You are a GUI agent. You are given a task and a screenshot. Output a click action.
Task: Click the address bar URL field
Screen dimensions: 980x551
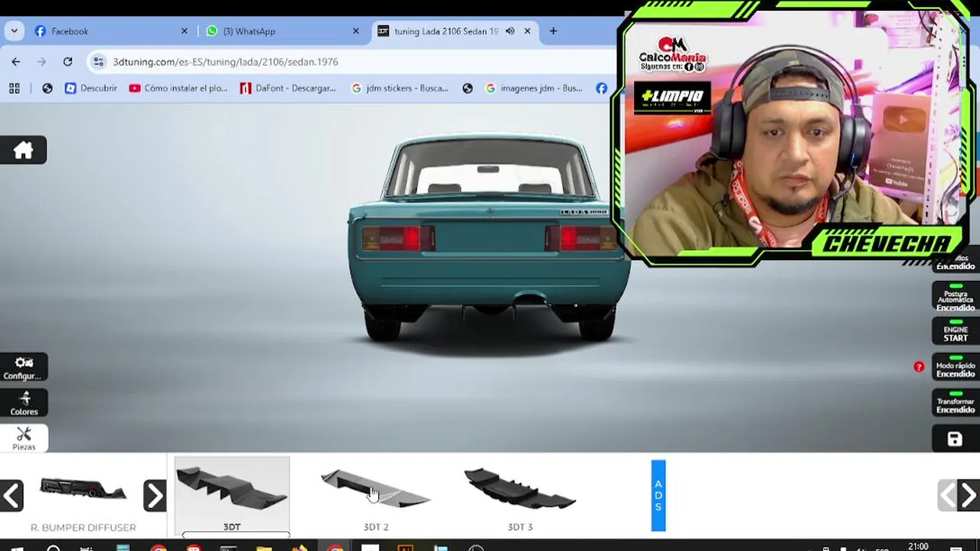351,62
